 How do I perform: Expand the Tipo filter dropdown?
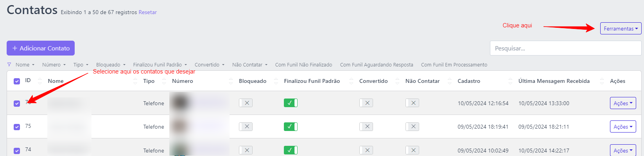(x=81, y=65)
